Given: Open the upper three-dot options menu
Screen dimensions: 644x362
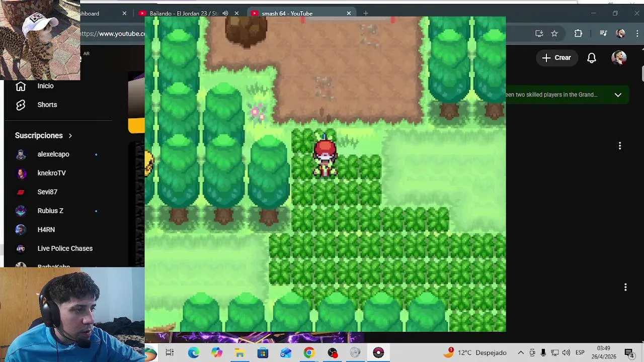Looking at the screenshot, I should (620, 146).
